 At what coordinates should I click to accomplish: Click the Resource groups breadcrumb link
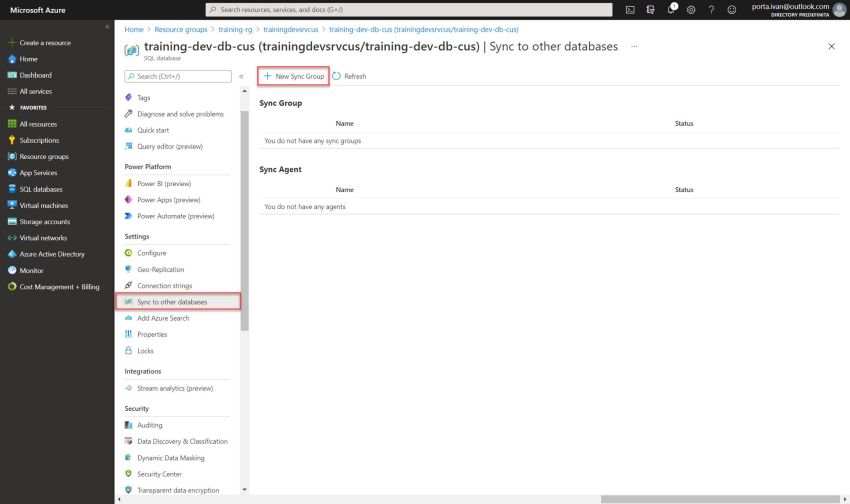181,29
